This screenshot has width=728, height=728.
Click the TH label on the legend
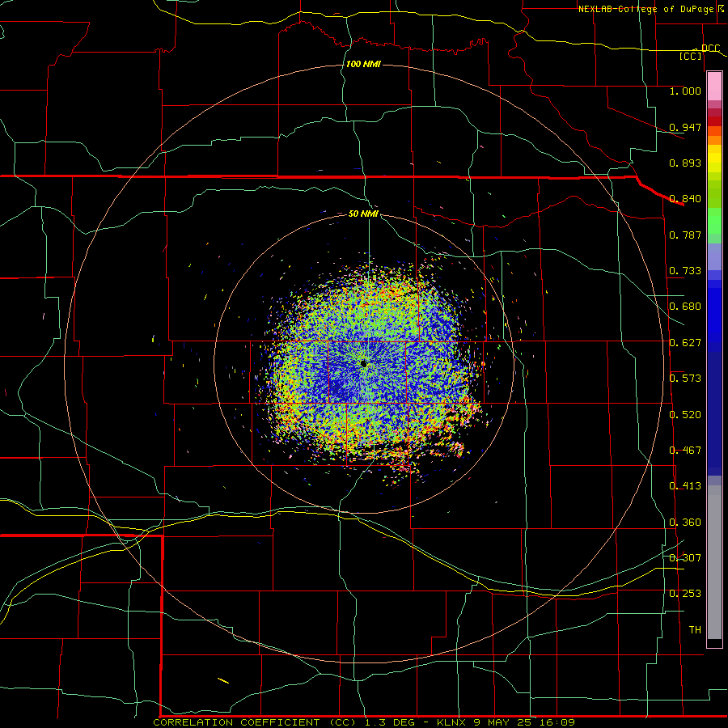(695, 629)
